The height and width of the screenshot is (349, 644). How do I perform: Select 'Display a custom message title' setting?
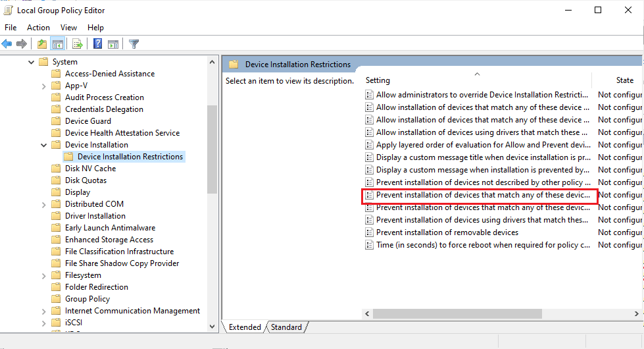click(483, 157)
